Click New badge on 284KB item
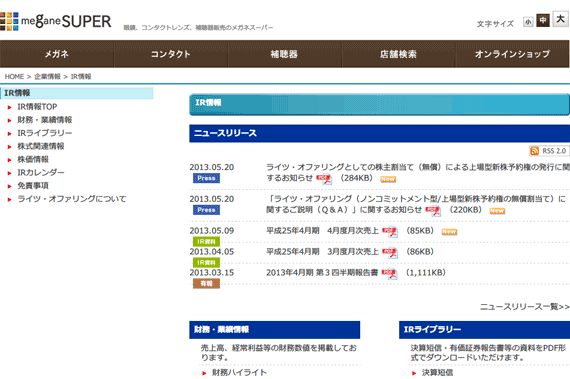This screenshot has width=570, height=379. (388, 179)
